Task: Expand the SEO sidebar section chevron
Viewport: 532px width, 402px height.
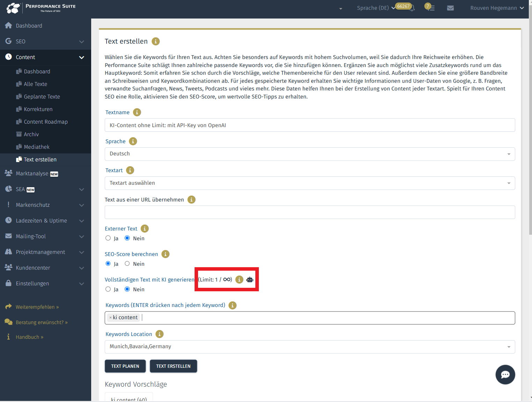Action: (82, 42)
